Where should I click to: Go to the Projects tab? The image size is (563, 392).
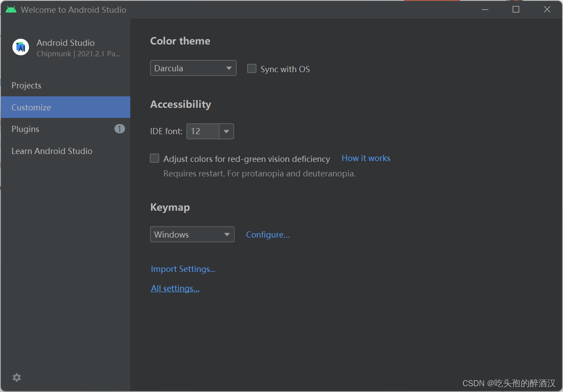click(26, 85)
